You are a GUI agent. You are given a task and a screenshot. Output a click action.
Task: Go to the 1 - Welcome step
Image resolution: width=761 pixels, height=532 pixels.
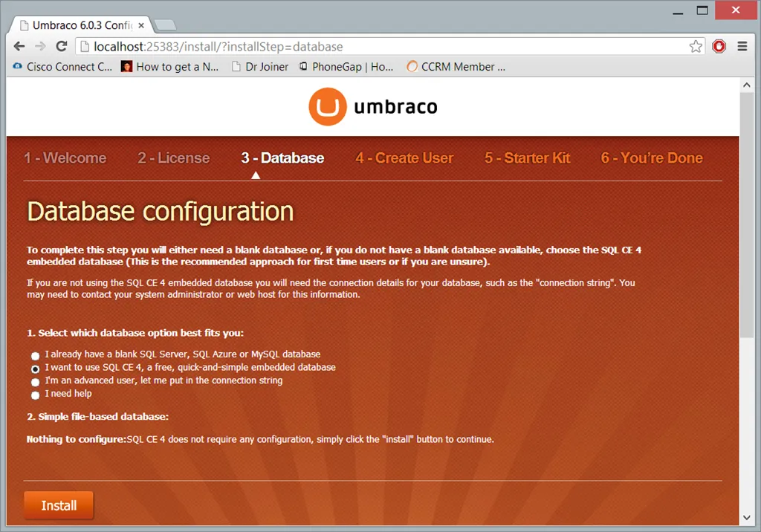click(x=65, y=158)
